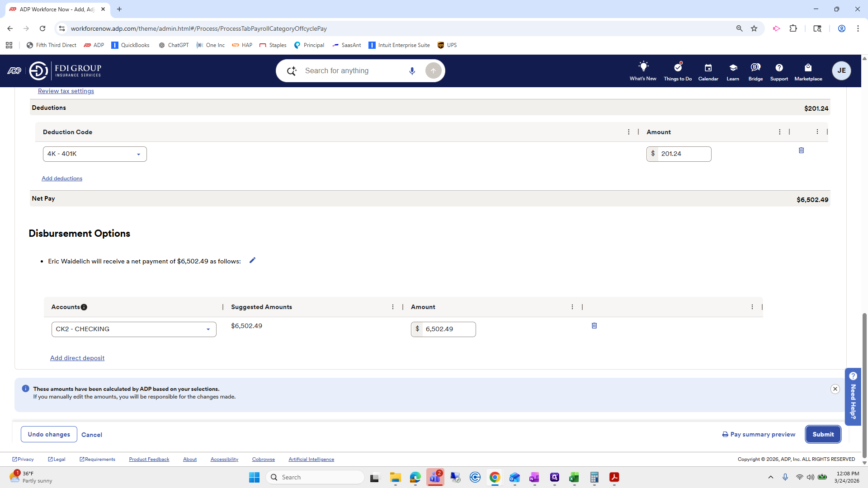
Task: Edit net payment disbursement with pencil icon
Action: [252, 260]
